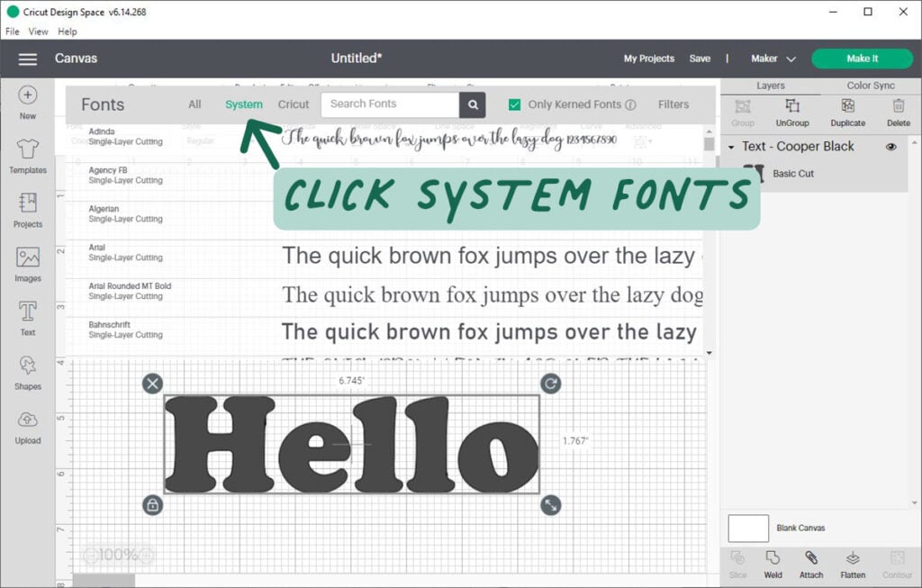Open the Maker machine dropdown
Viewport: 922px width, 588px height.
click(773, 59)
